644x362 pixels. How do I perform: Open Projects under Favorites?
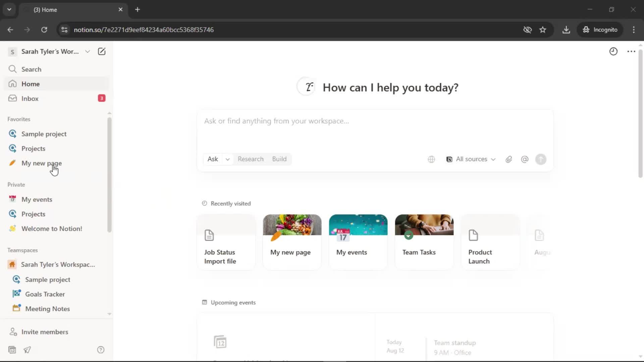coord(56,148)
